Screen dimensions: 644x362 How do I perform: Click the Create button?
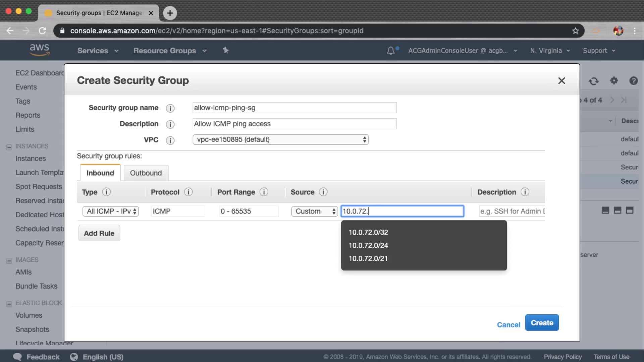click(542, 323)
